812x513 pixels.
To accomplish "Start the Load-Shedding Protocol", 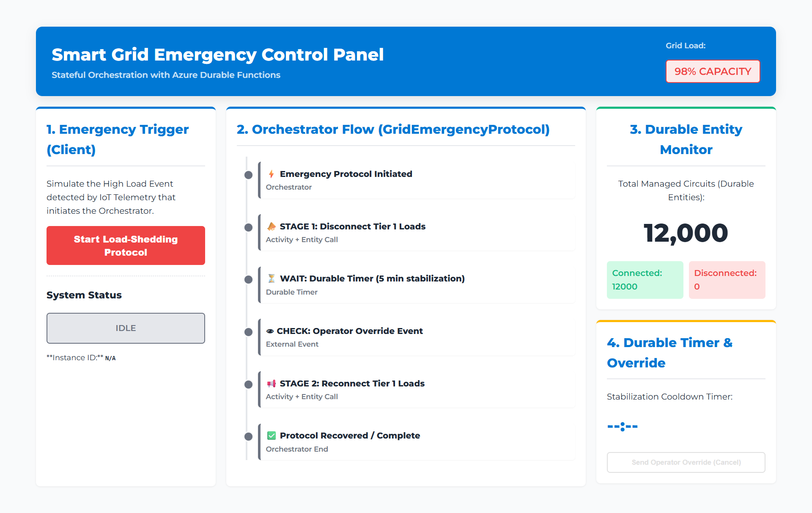I will pos(126,245).
